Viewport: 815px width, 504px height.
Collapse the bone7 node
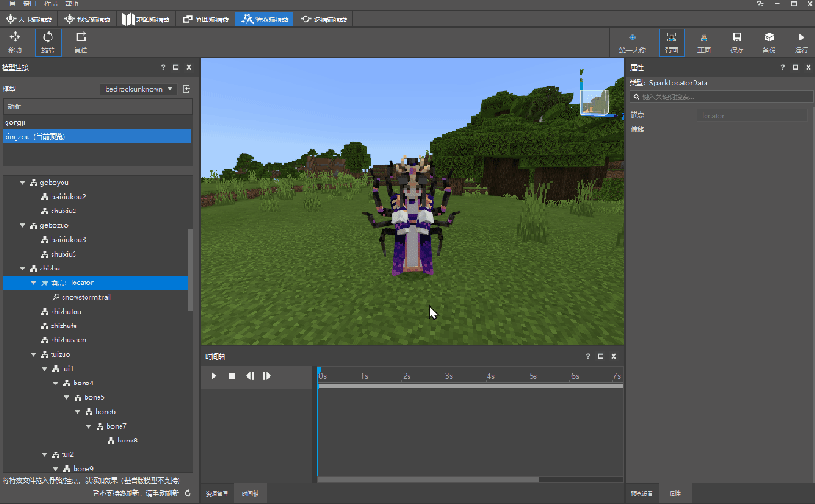pos(89,426)
